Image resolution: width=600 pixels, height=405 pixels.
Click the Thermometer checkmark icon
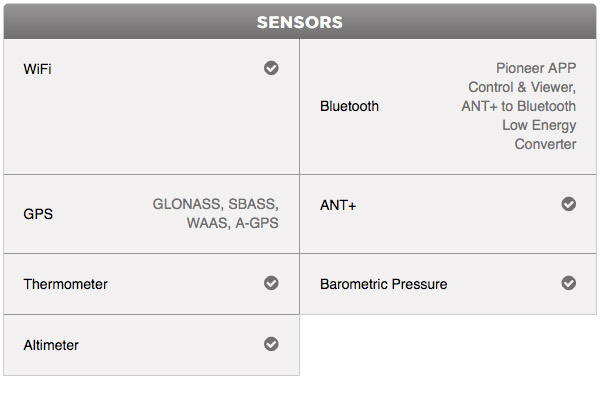pos(271,283)
